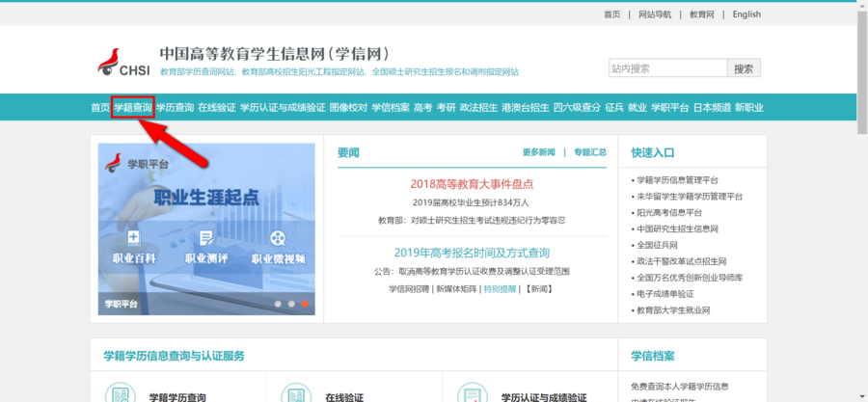The image size is (868, 402).
Task: Click the 学历认证与成绩验证 service icon
Action: pos(473,393)
